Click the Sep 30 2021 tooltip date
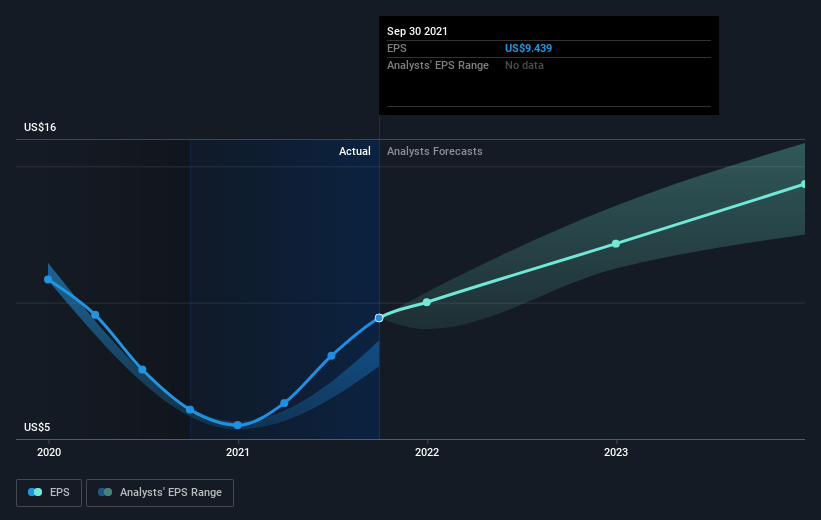821x520 pixels. coord(418,31)
